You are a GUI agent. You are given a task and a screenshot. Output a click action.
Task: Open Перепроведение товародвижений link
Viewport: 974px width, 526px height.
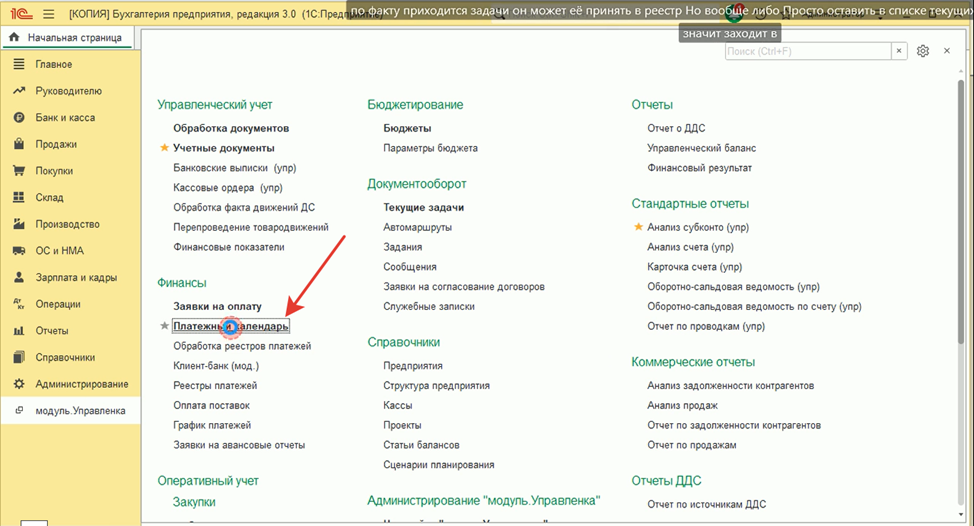[251, 227]
